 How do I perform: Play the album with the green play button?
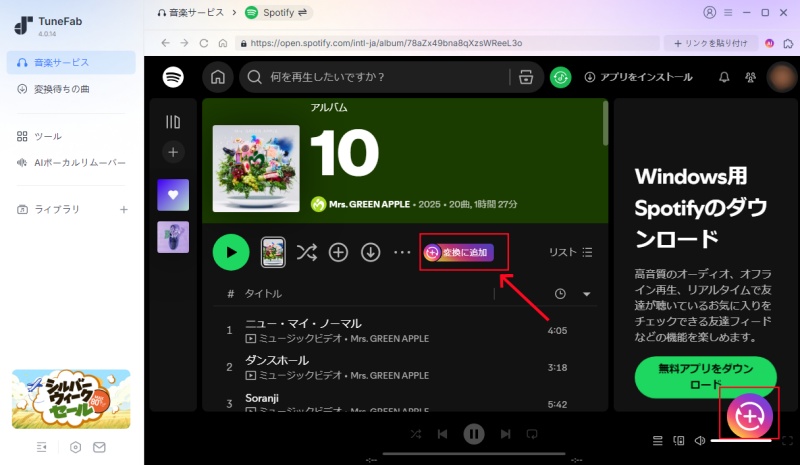(x=231, y=252)
